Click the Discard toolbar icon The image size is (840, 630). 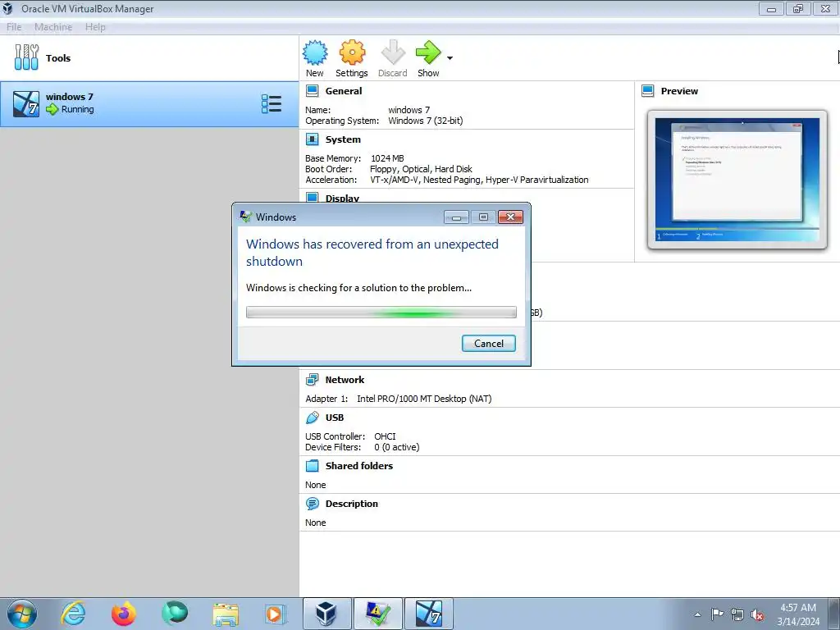pyautogui.click(x=393, y=52)
